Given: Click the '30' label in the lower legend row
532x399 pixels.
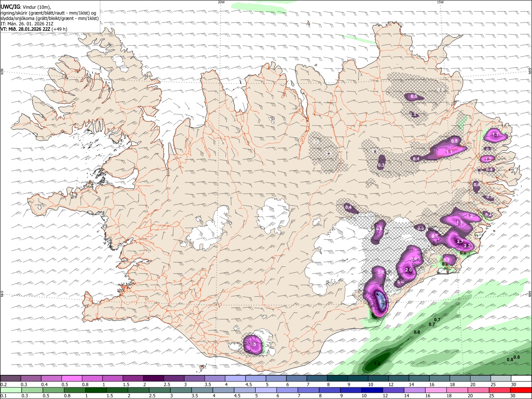Looking at the screenshot, I should tap(514, 396).
